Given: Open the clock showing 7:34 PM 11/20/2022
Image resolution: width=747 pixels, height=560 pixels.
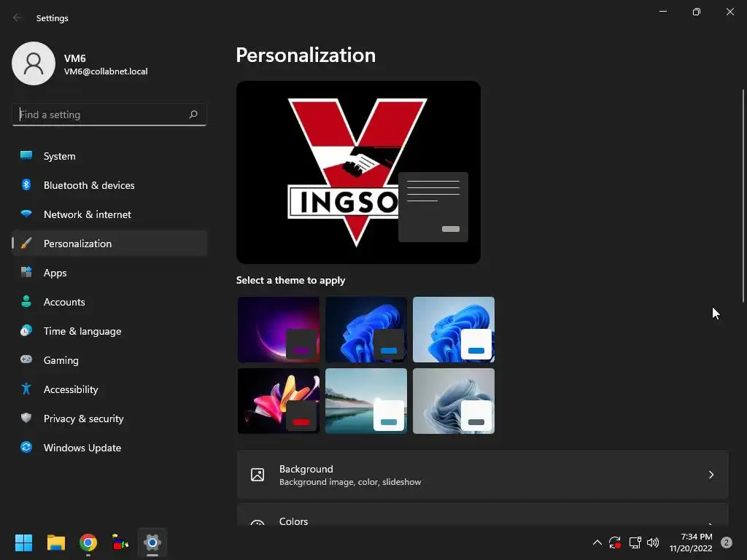Looking at the screenshot, I should pyautogui.click(x=691, y=542).
